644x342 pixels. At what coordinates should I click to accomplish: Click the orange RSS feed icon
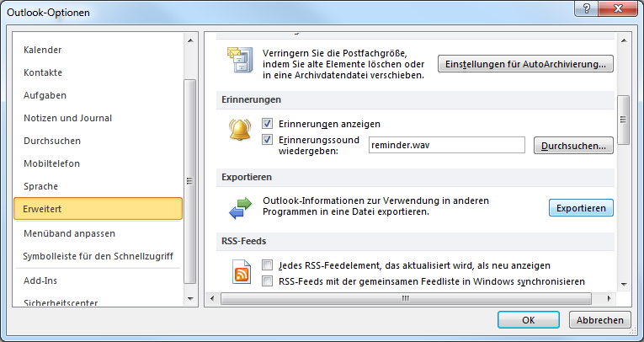click(242, 272)
